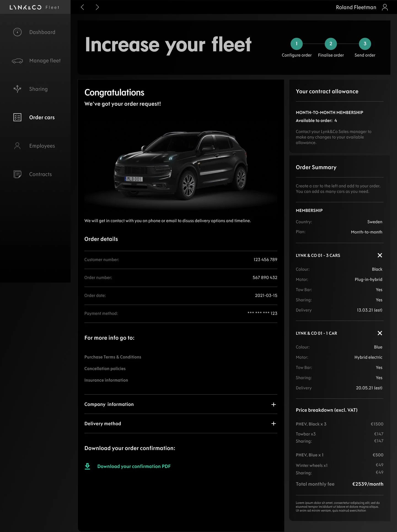Click the Sweden country value
The width and height of the screenshot is (397, 532).
pos(375,222)
